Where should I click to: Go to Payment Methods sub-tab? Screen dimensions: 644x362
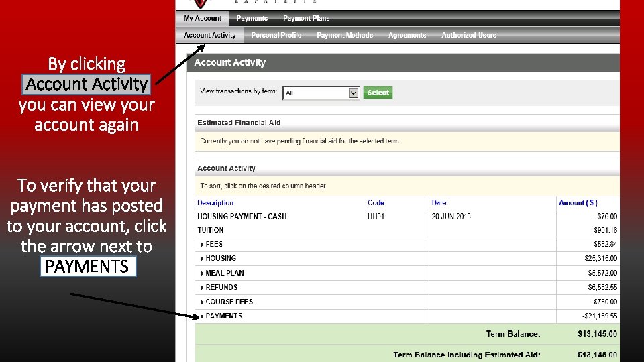click(x=345, y=36)
